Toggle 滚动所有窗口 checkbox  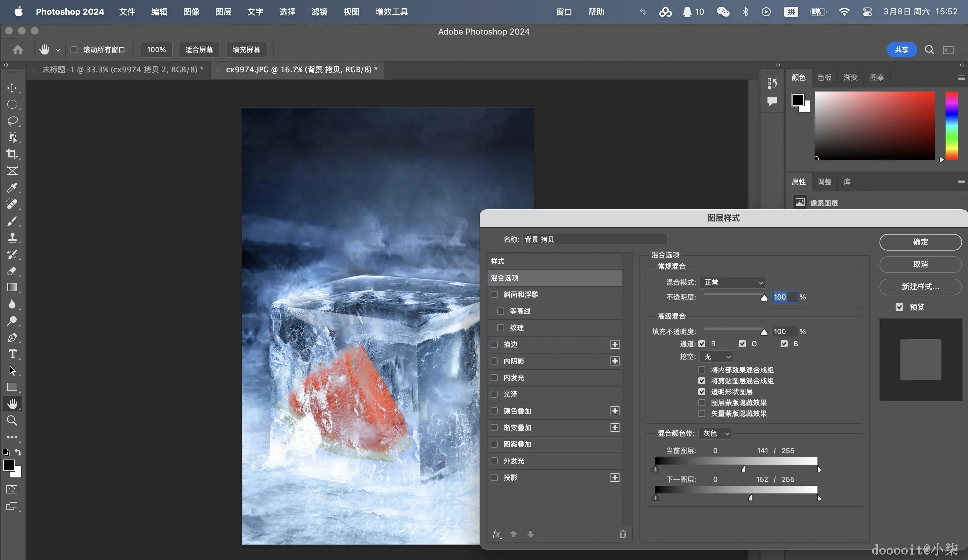pyautogui.click(x=74, y=50)
